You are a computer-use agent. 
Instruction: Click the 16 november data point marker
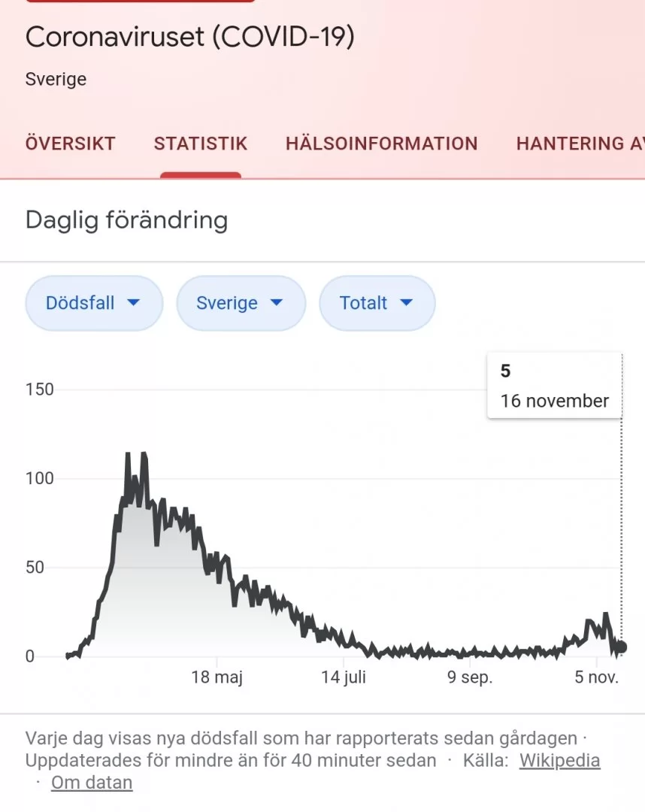pyautogui.click(x=620, y=647)
